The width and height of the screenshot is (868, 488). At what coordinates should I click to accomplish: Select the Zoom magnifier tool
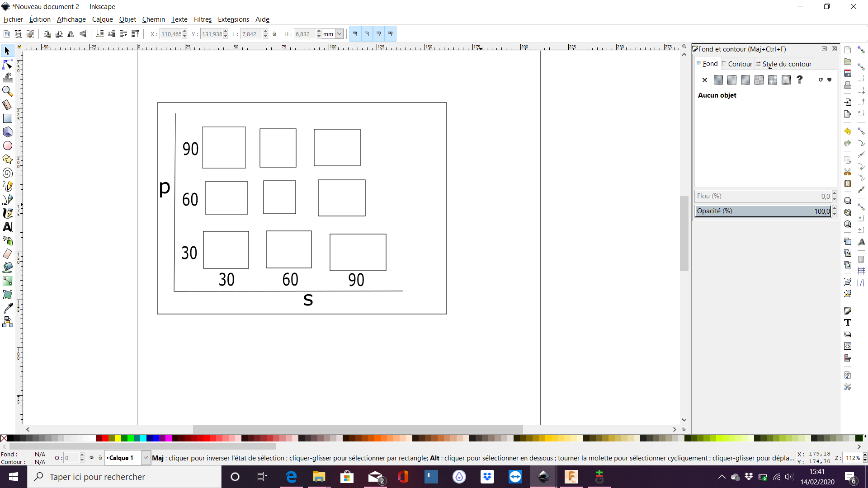pos(7,91)
